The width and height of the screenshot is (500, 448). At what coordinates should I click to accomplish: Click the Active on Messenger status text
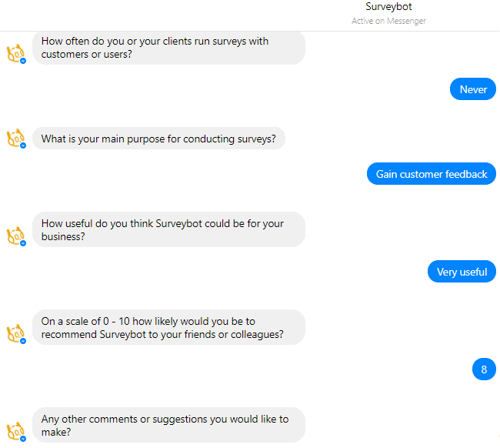[x=388, y=21]
